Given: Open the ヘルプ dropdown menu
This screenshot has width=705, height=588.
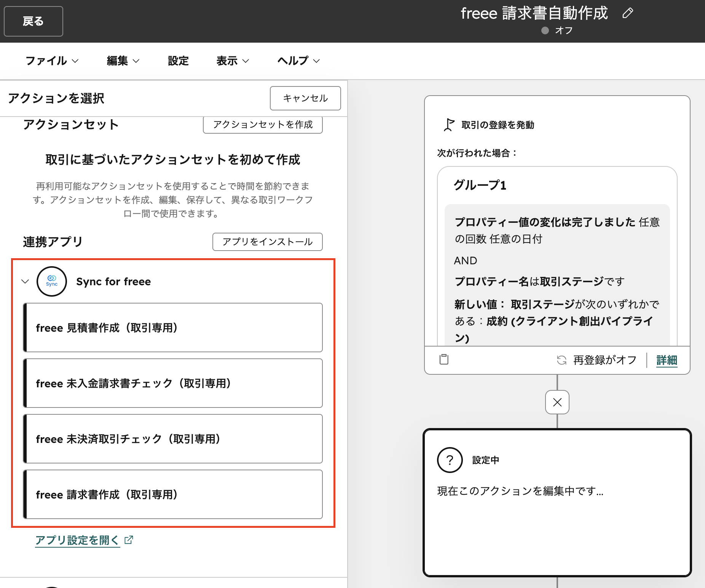Looking at the screenshot, I should coord(298,61).
